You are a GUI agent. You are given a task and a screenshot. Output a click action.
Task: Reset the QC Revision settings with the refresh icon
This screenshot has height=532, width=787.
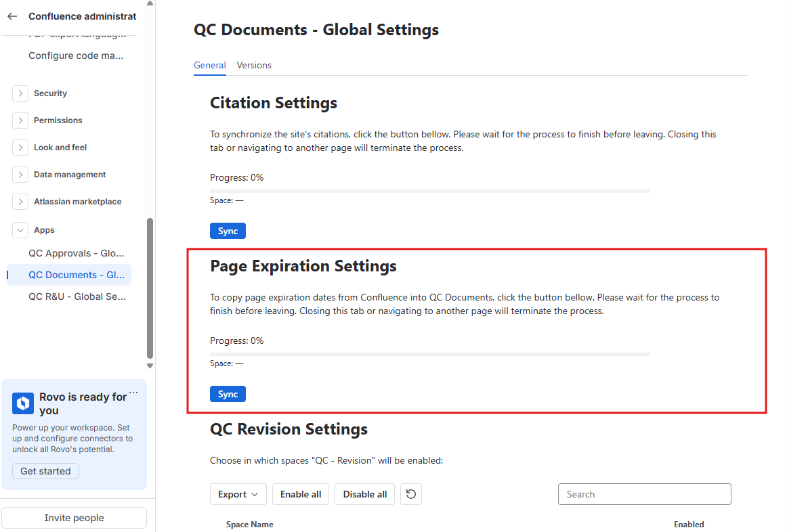click(x=411, y=494)
